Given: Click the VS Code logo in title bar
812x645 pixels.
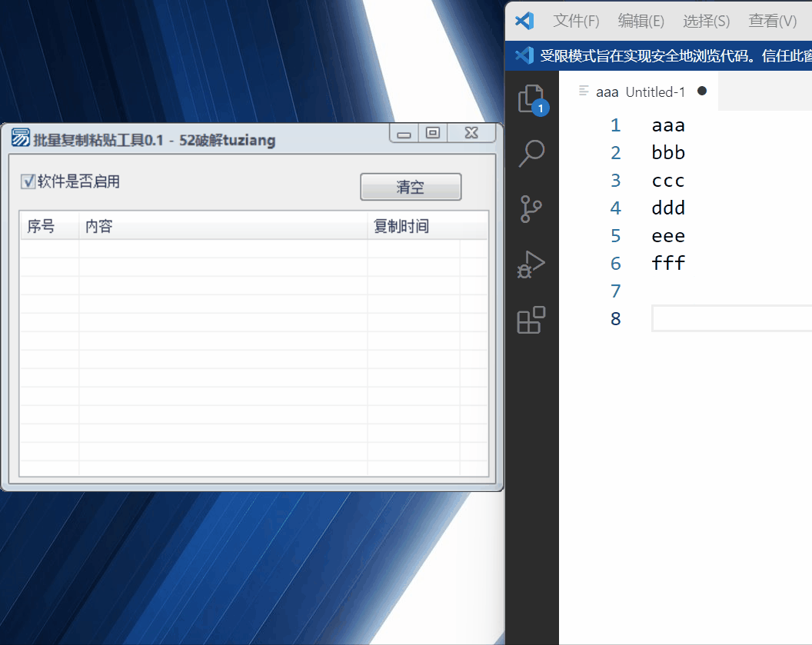Looking at the screenshot, I should click(x=524, y=21).
